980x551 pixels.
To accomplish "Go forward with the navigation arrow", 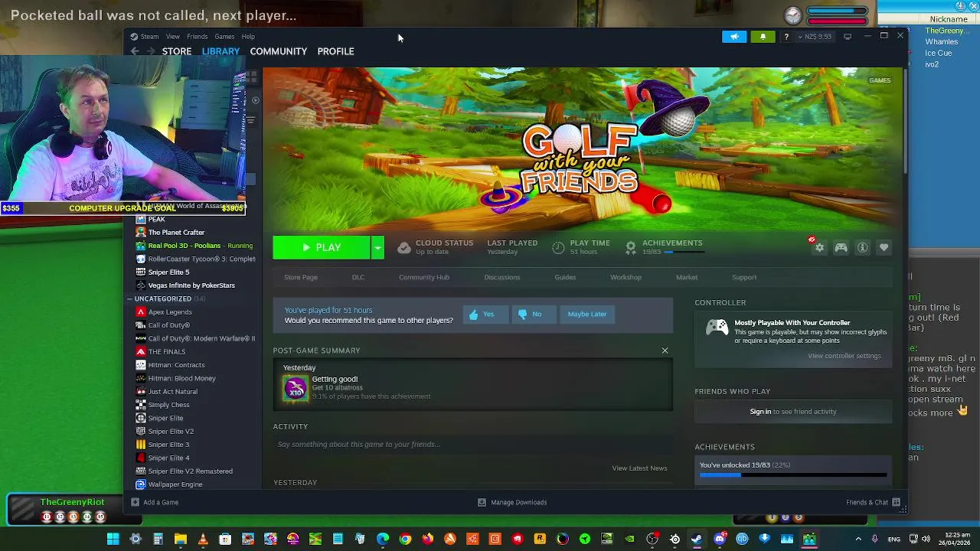I will [x=150, y=51].
